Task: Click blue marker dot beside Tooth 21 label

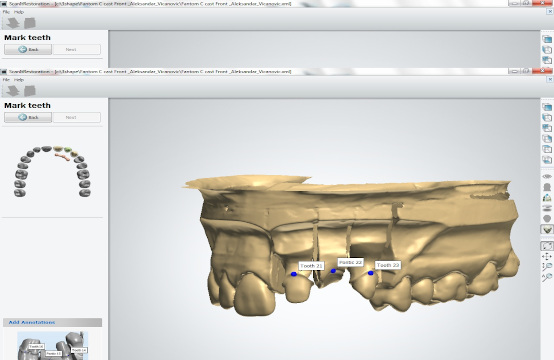Action: pos(294,274)
